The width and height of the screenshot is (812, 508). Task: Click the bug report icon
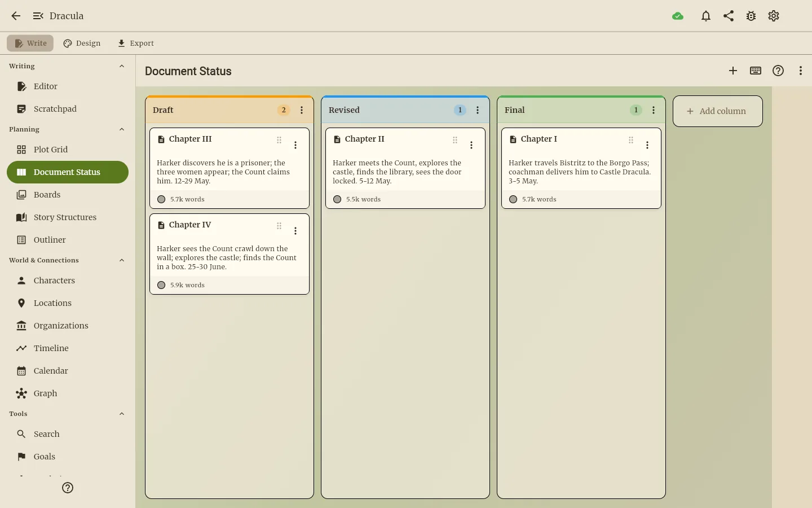click(751, 16)
